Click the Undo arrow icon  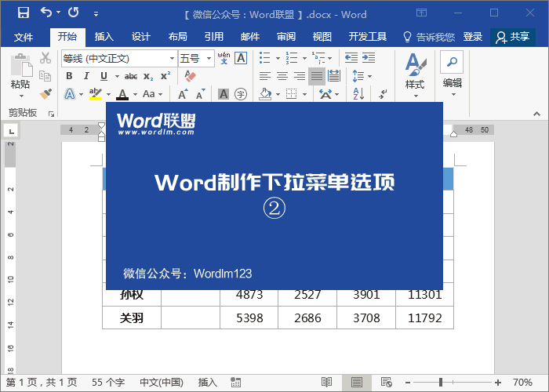click(x=46, y=13)
